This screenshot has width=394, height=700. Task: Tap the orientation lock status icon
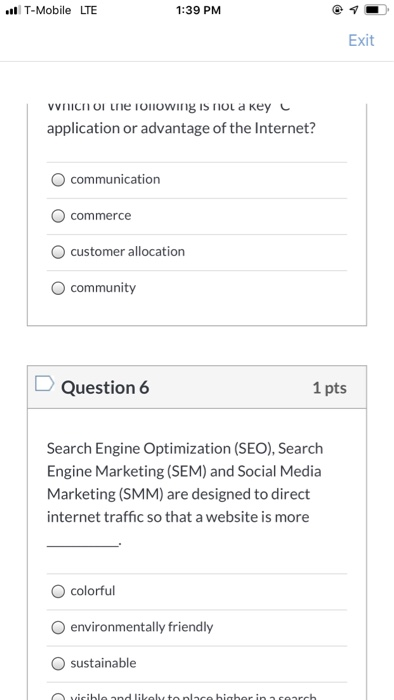point(338,10)
